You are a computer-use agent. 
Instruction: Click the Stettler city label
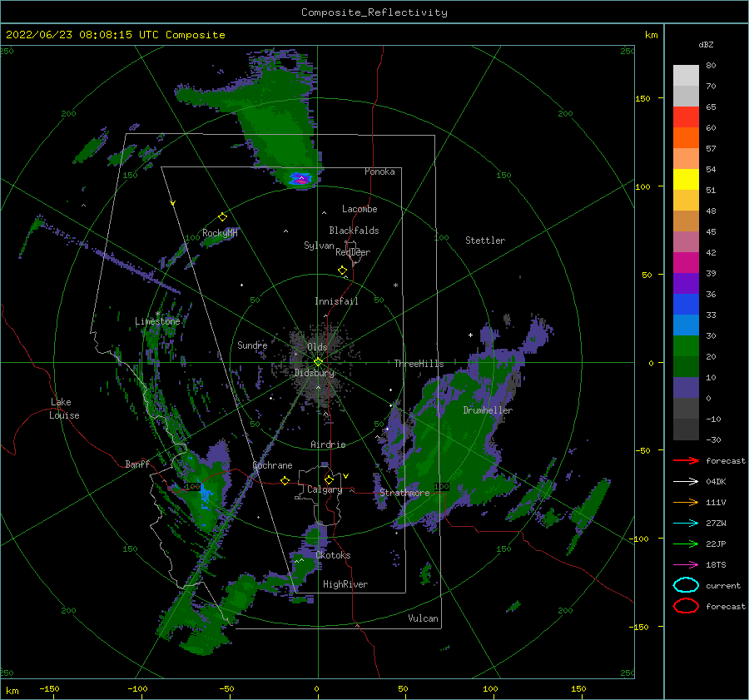pyautogui.click(x=485, y=241)
